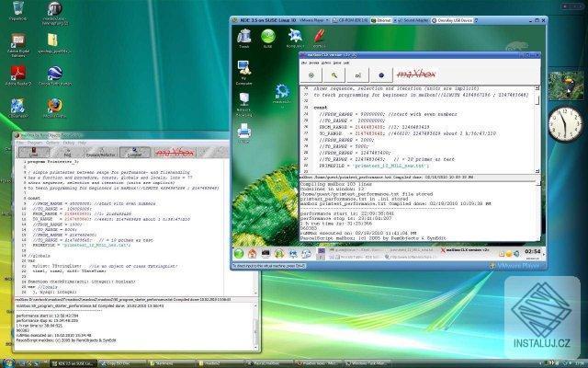The width and height of the screenshot is (588, 368).
Task: Open Adobe Digital Editions desktop shortcut
Action: pos(18,45)
